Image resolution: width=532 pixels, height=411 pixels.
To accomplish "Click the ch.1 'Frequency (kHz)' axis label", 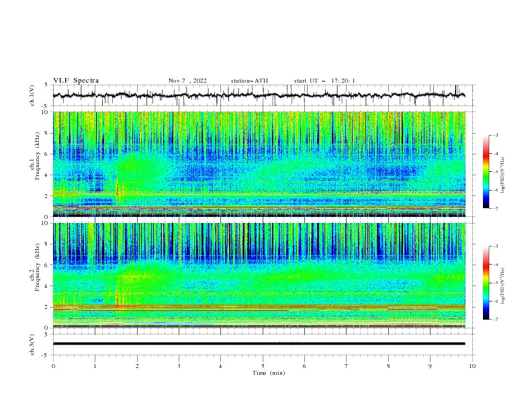I will pyautogui.click(x=38, y=156).
